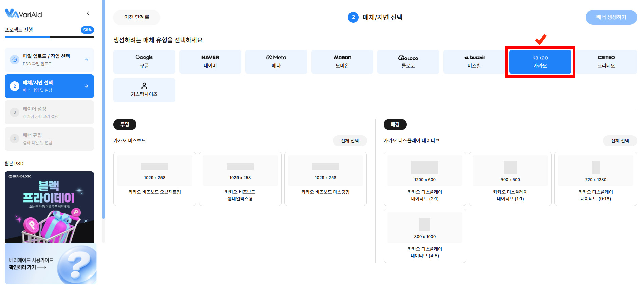Select the NAVER media type
The image size is (644, 288).
pos(210,61)
